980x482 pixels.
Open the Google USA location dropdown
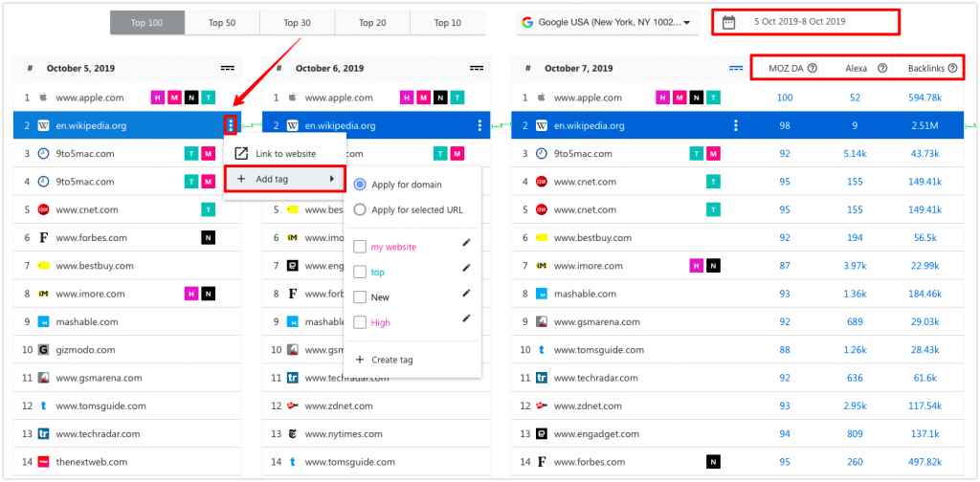[608, 23]
